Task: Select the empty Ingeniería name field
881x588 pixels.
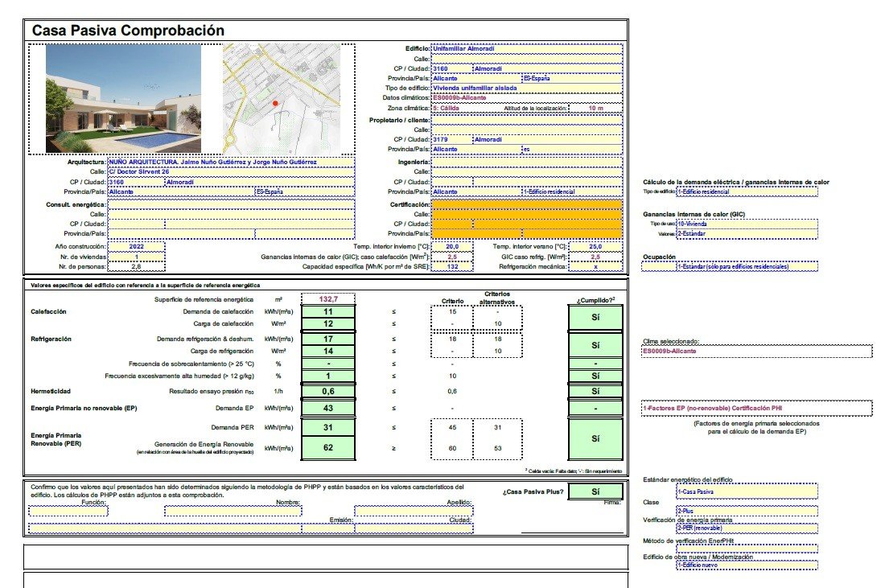Action: click(527, 162)
